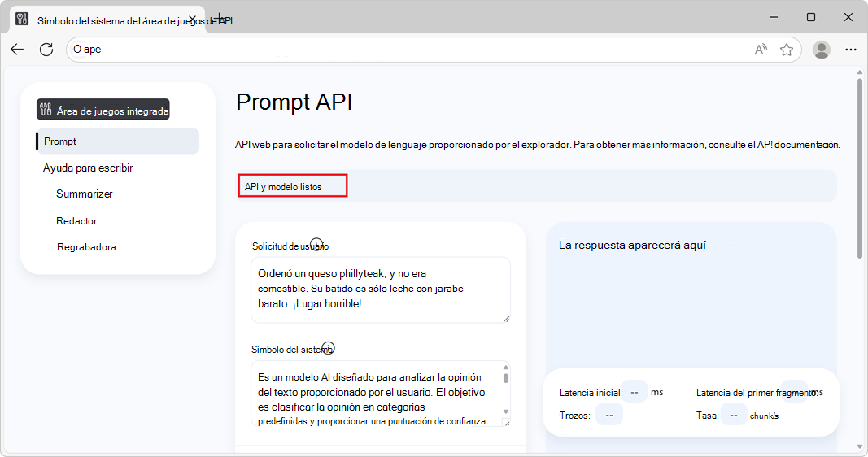
Task: Select Prompt in the sidebar
Action: [x=117, y=141]
